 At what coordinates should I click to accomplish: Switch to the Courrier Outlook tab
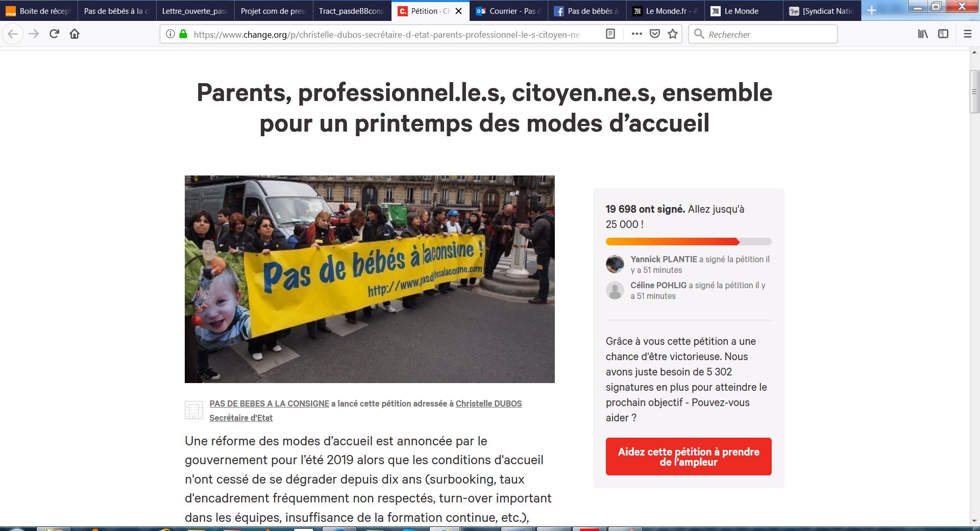(x=509, y=11)
